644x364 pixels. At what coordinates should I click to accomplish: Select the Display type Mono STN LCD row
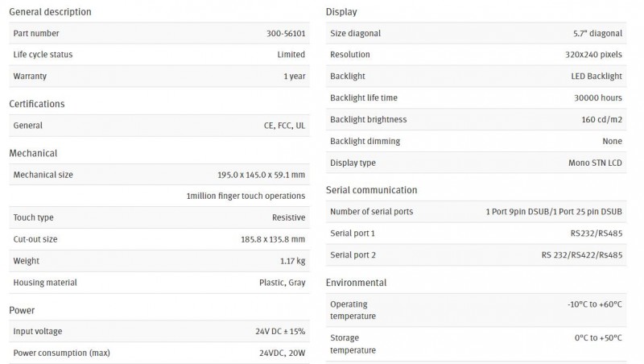(x=476, y=163)
